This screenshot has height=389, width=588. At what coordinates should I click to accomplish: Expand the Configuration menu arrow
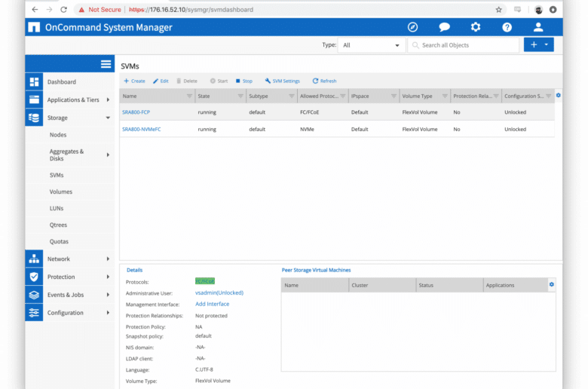pos(108,312)
